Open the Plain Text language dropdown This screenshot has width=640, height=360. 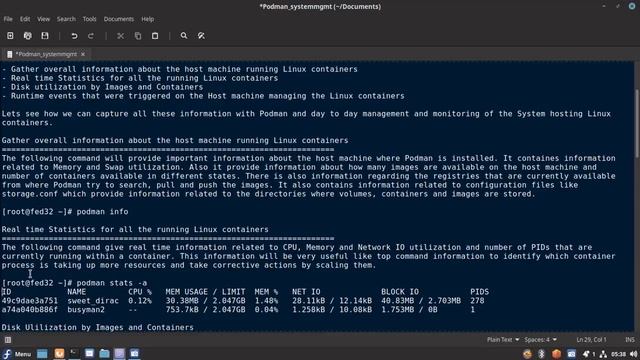click(503, 340)
